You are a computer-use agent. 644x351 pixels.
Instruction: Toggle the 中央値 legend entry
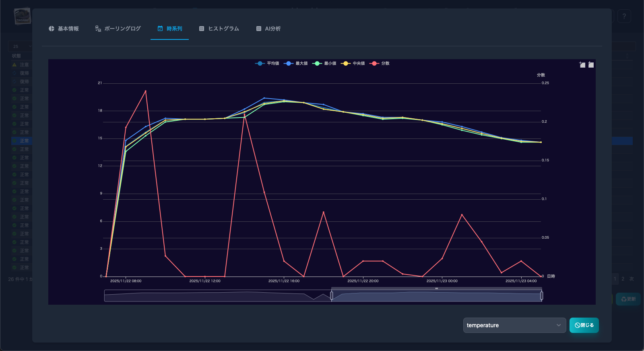pos(353,64)
